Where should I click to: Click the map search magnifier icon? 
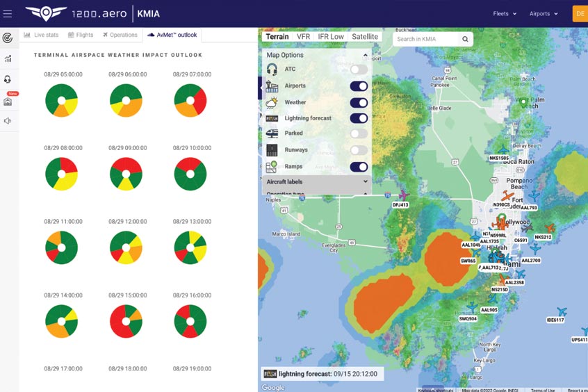tap(465, 39)
